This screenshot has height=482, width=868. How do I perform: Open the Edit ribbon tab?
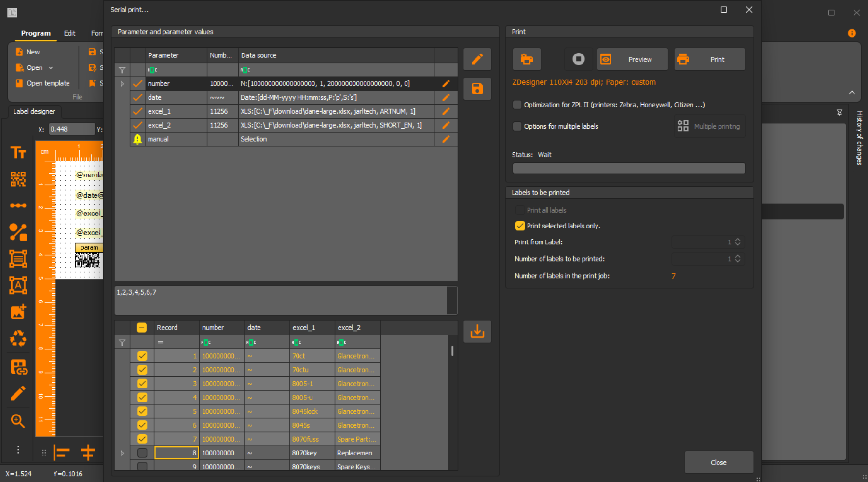(x=69, y=33)
